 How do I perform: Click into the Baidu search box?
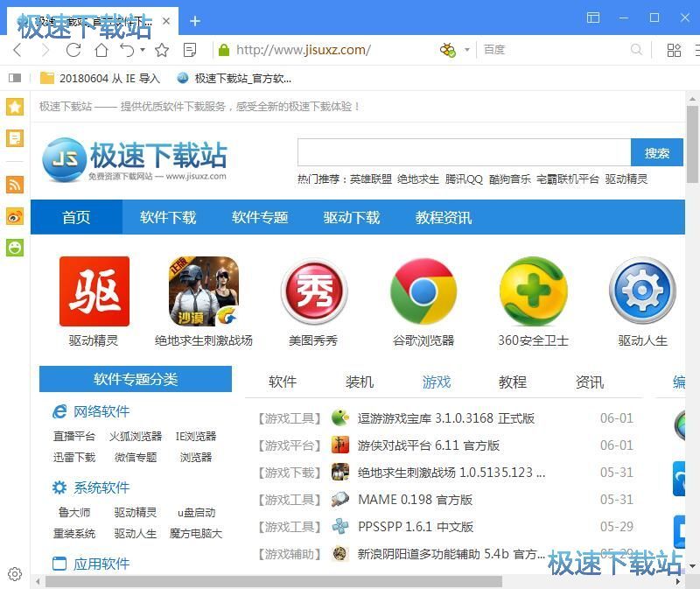tap(554, 50)
